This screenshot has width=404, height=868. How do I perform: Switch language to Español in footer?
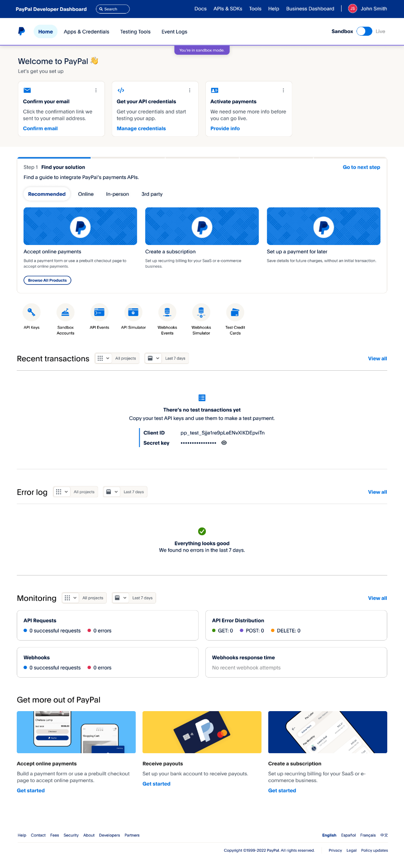pyautogui.click(x=348, y=835)
